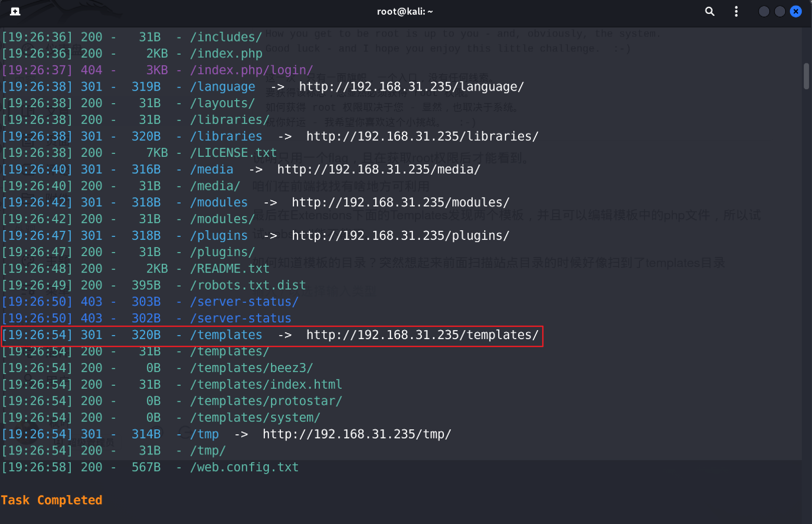Click the 316B size on media line
The image size is (812, 524).
(146, 169)
